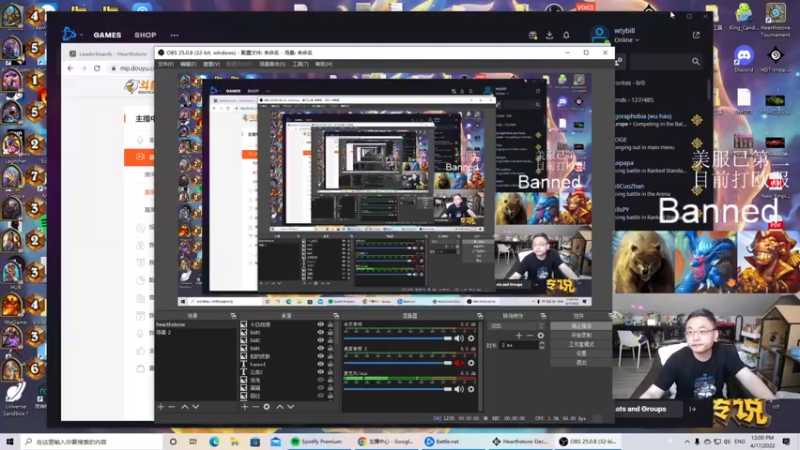Adjust Mic/Aux volume slider
Viewport: 800px width, 450px height.
398,389
